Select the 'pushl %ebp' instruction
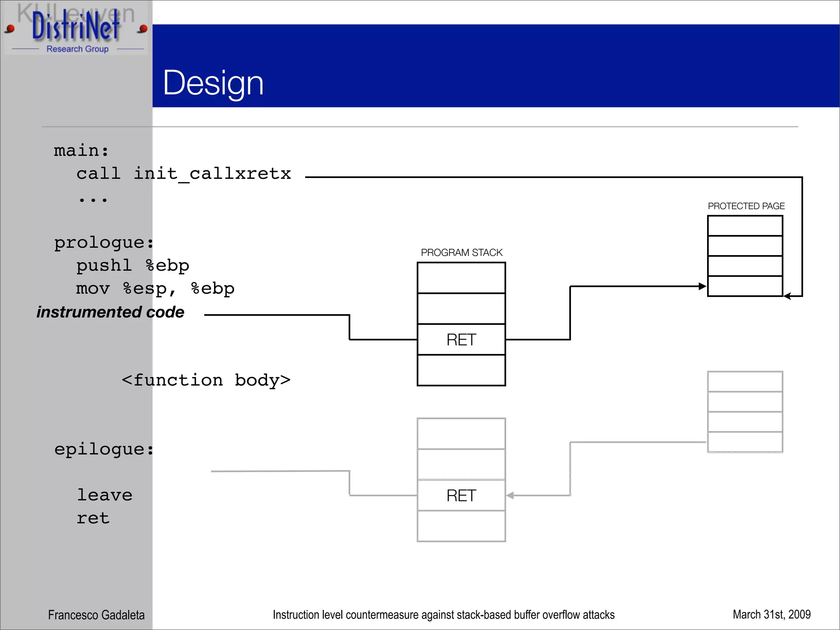 (132, 265)
